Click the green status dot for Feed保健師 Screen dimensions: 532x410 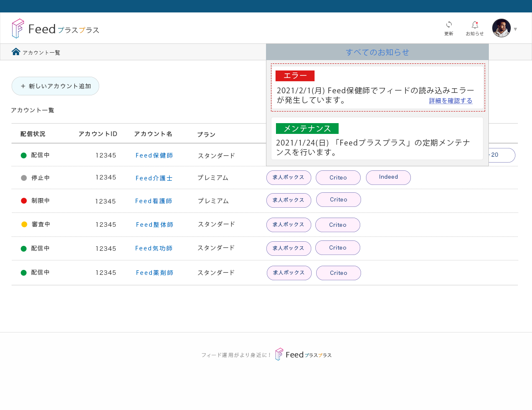point(24,155)
